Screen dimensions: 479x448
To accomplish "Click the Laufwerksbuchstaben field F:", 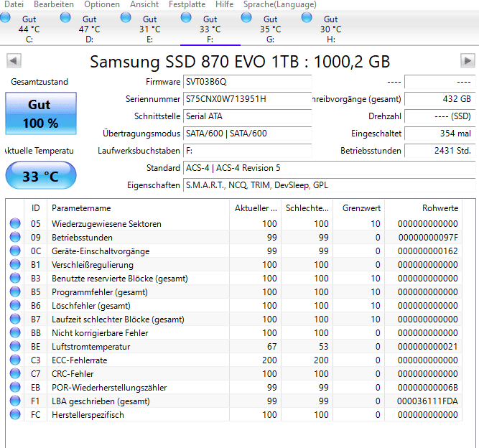I will (247, 151).
